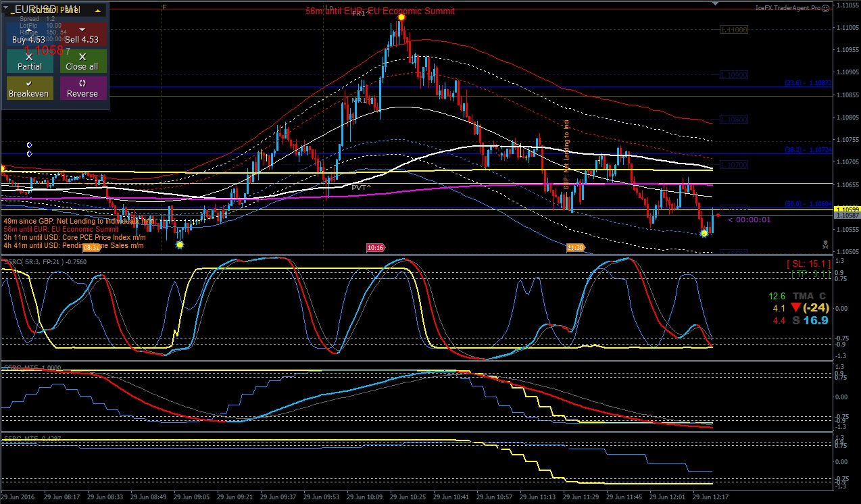Click the yellow 4.1 value

(779, 308)
